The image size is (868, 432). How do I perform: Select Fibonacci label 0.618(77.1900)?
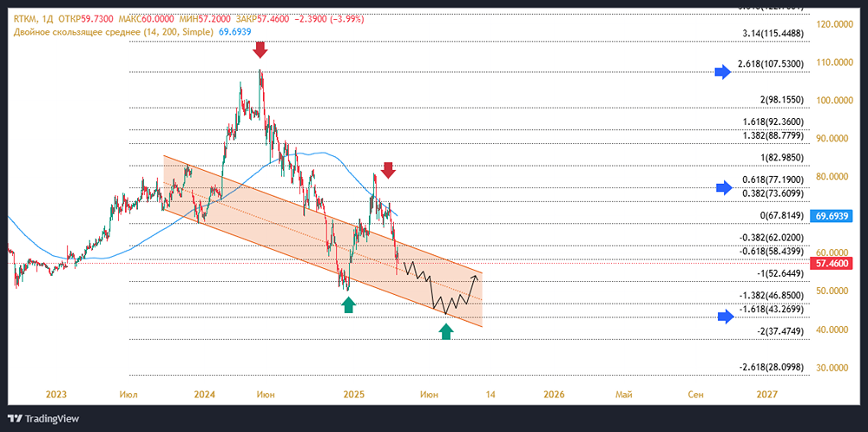773,180
